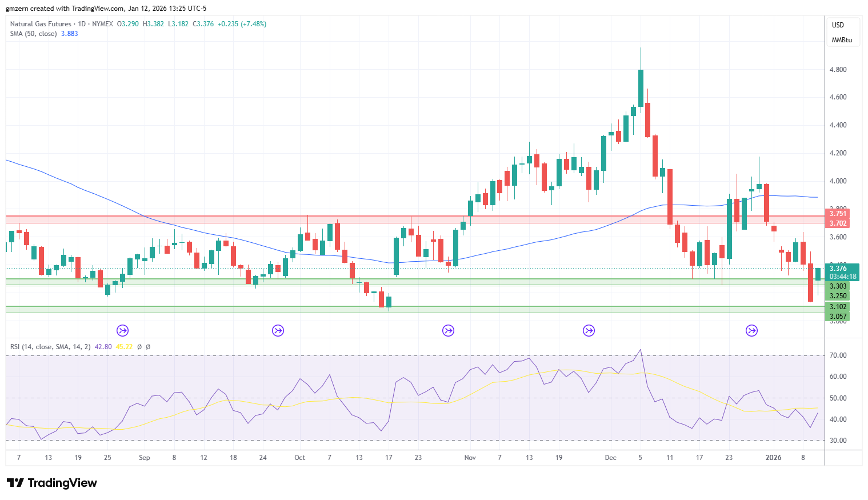Click the TradingView logo at the bottom

tap(52, 483)
